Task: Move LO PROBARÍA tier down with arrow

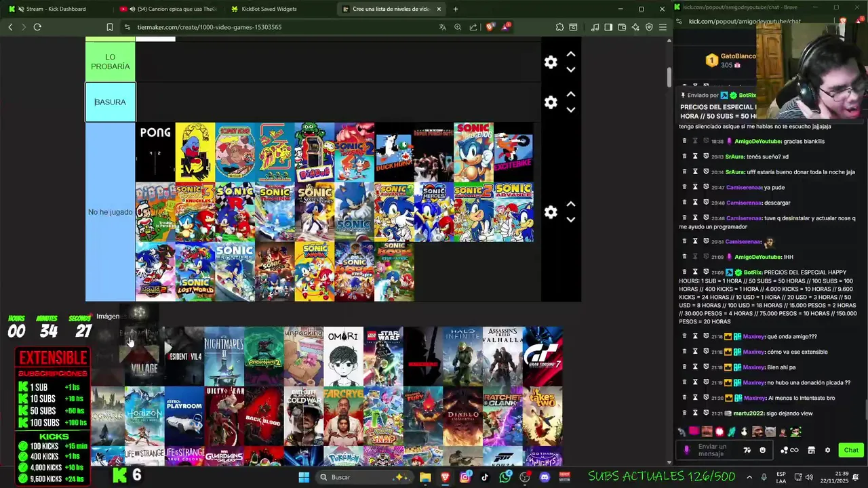Action: (571, 70)
